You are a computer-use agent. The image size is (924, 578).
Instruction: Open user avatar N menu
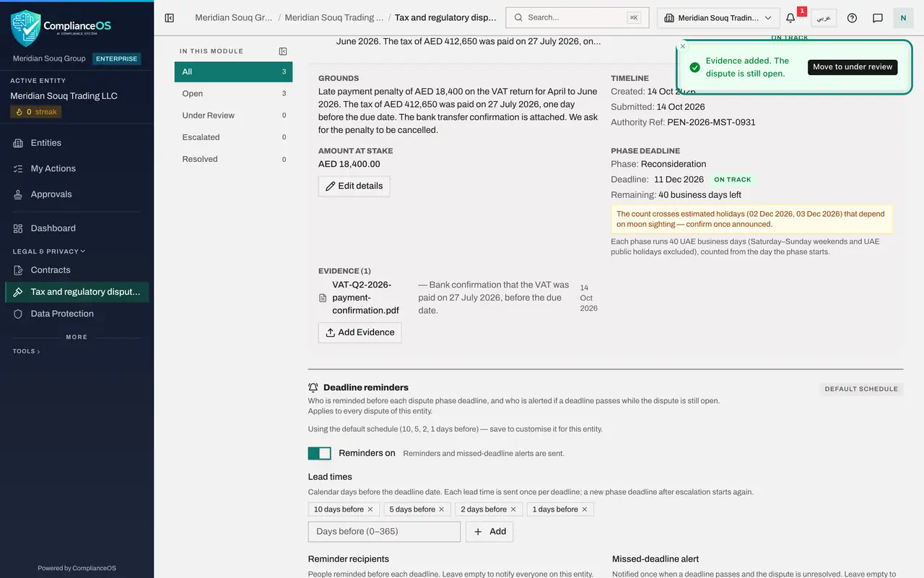[x=903, y=18]
